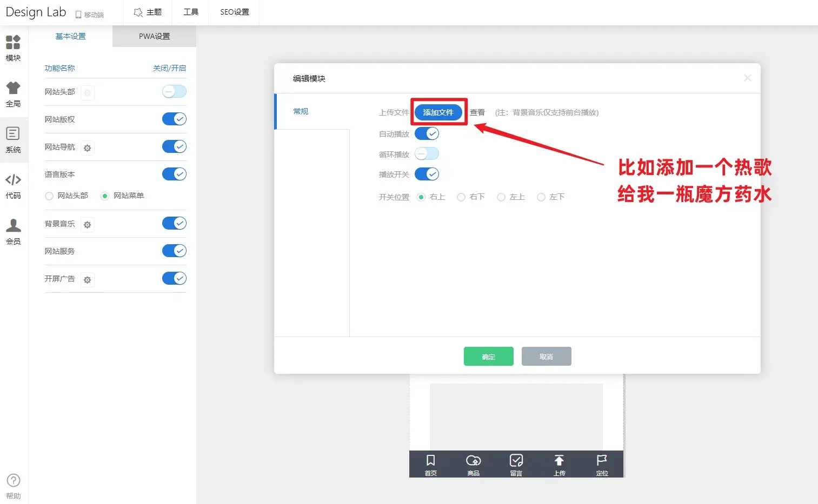Switch to the PWA设置 tab
Viewport: 818px width, 504px height.
pos(154,36)
